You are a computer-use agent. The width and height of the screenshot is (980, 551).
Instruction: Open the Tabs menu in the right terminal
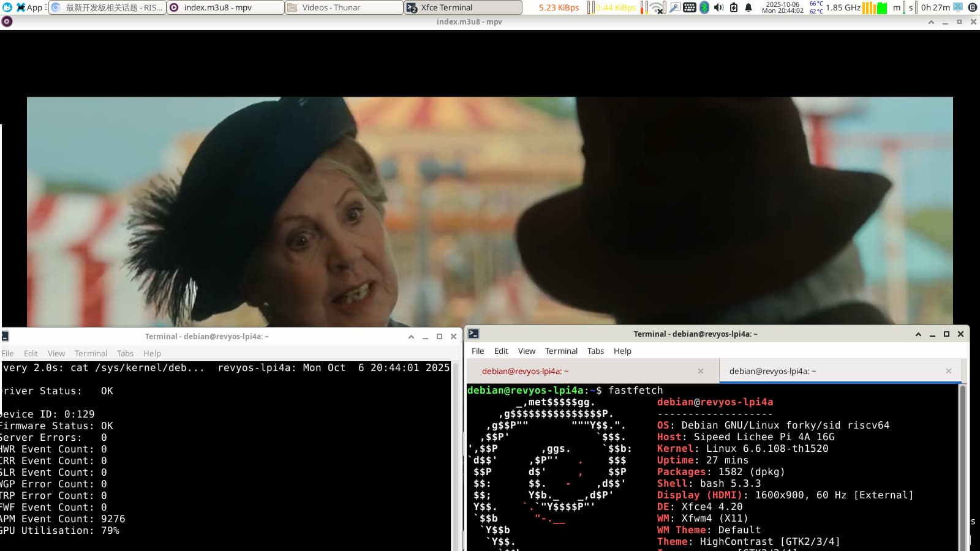[x=595, y=351]
